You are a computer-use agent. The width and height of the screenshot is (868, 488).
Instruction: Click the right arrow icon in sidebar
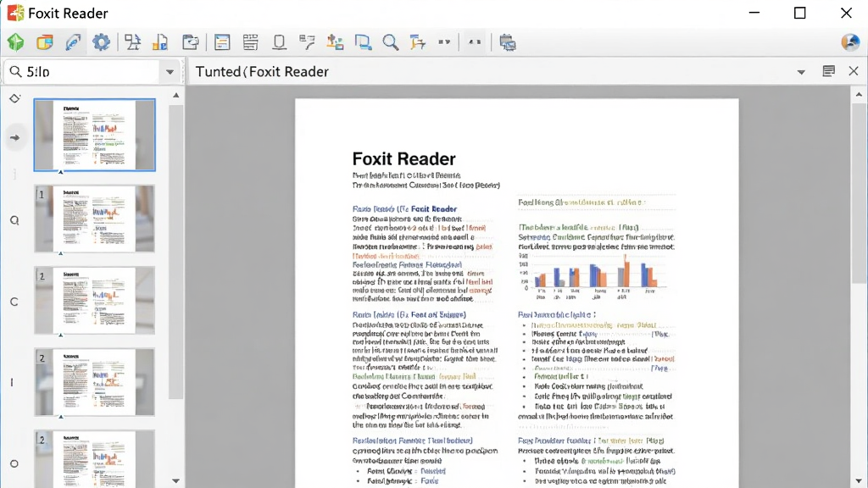pos(15,138)
